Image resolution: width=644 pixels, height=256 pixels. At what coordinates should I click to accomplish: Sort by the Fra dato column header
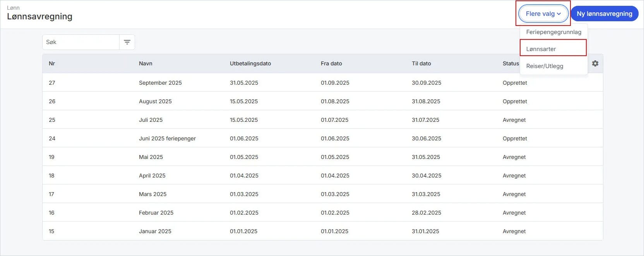coord(331,63)
